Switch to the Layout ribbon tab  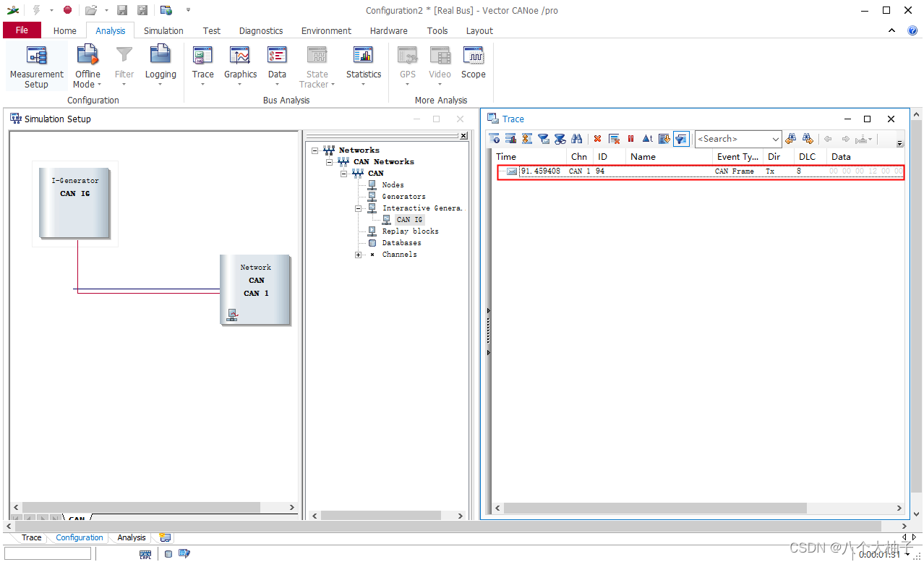click(479, 30)
